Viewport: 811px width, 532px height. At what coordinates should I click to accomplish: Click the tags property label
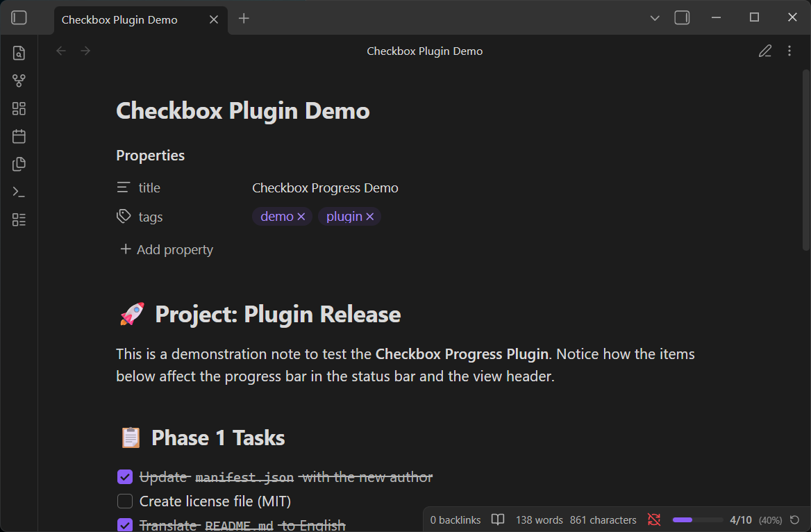(151, 217)
